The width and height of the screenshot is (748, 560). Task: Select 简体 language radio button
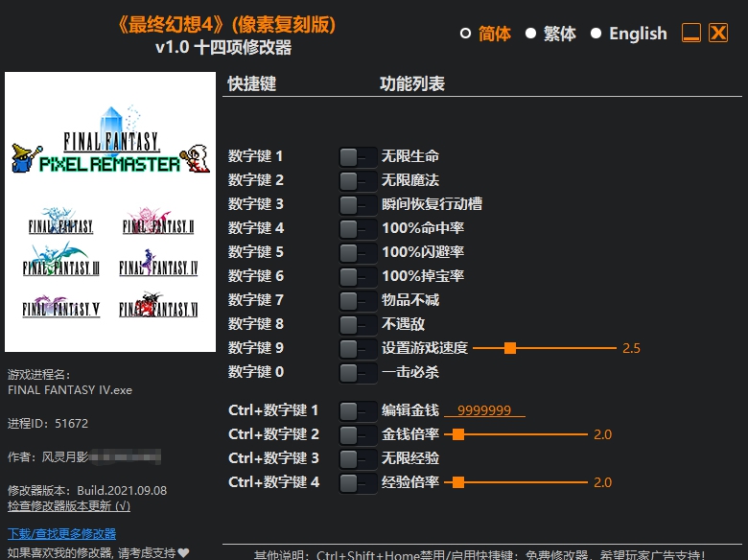tap(465, 34)
